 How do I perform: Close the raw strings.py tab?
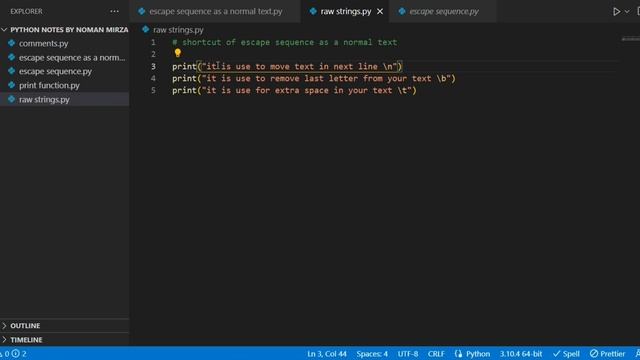(x=380, y=11)
